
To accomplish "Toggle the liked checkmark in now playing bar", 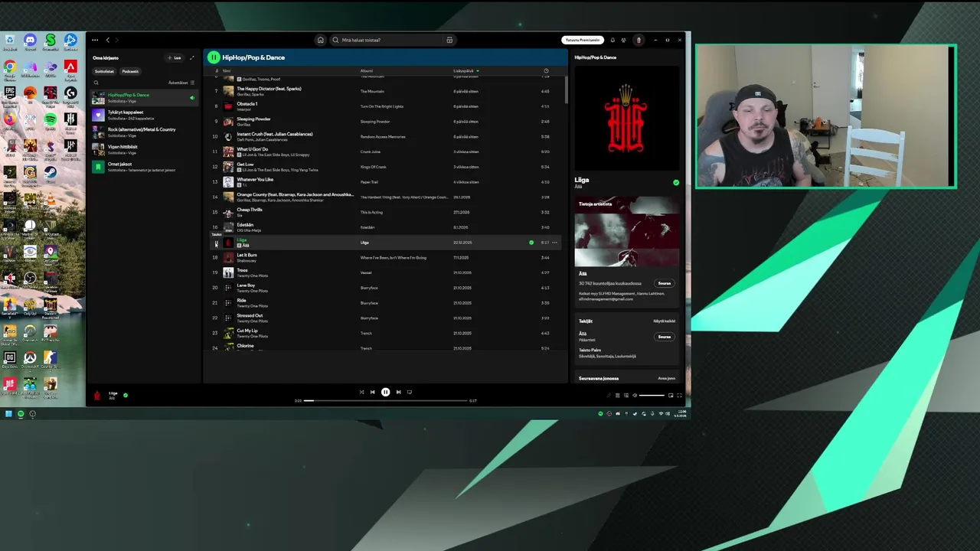I will (126, 396).
